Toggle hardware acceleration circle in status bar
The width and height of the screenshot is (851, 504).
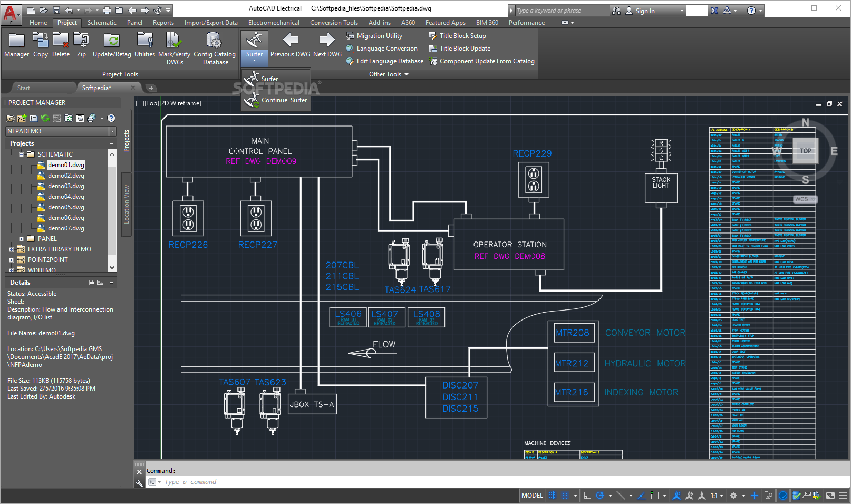tap(783, 496)
